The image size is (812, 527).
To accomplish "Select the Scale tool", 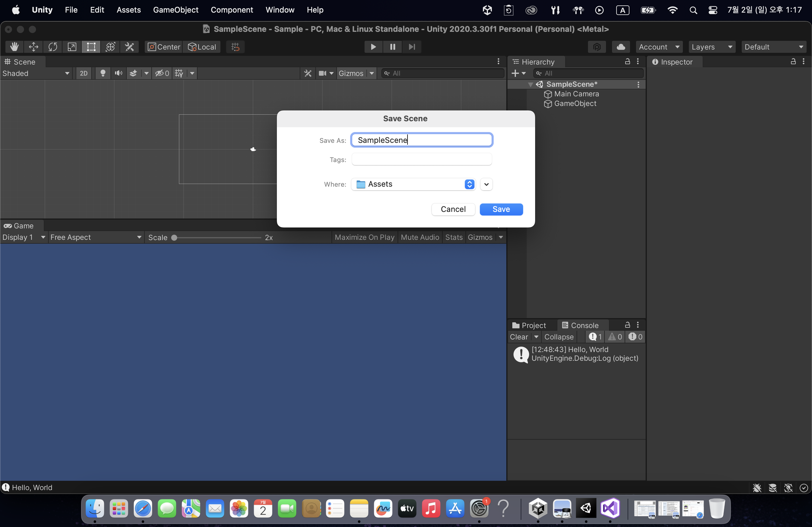I will click(x=72, y=47).
